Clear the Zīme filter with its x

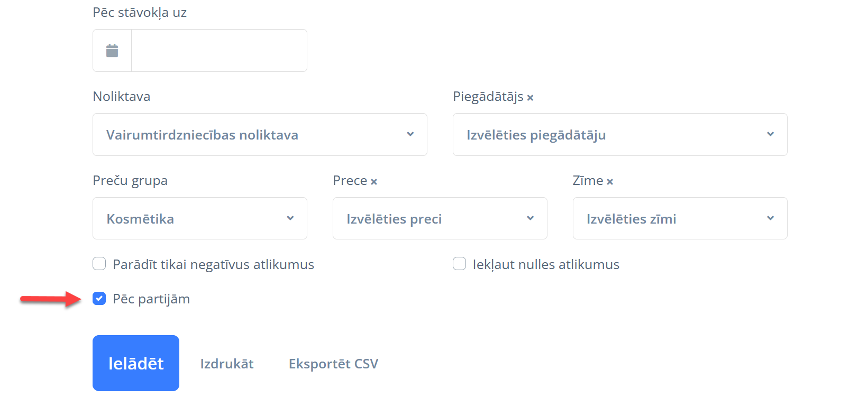click(610, 182)
